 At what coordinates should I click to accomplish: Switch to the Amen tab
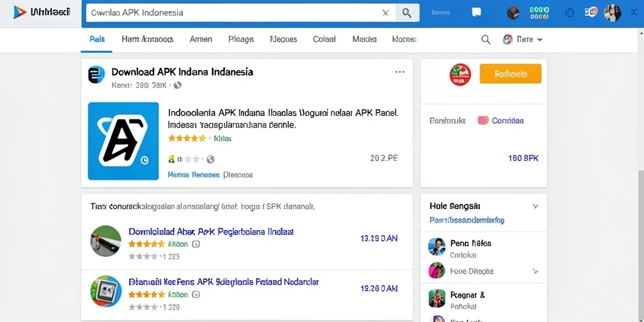201,40
